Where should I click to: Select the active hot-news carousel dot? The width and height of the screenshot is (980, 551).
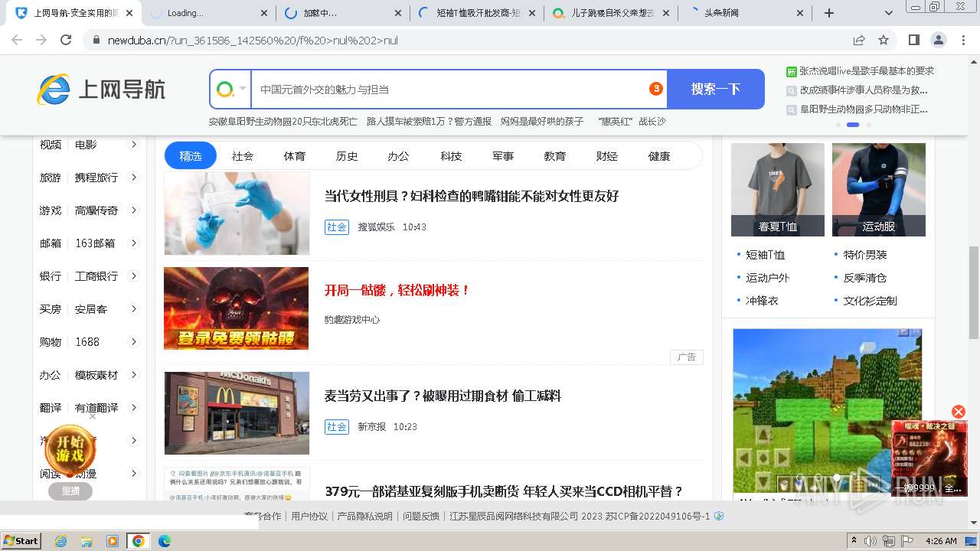coord(853,124)
